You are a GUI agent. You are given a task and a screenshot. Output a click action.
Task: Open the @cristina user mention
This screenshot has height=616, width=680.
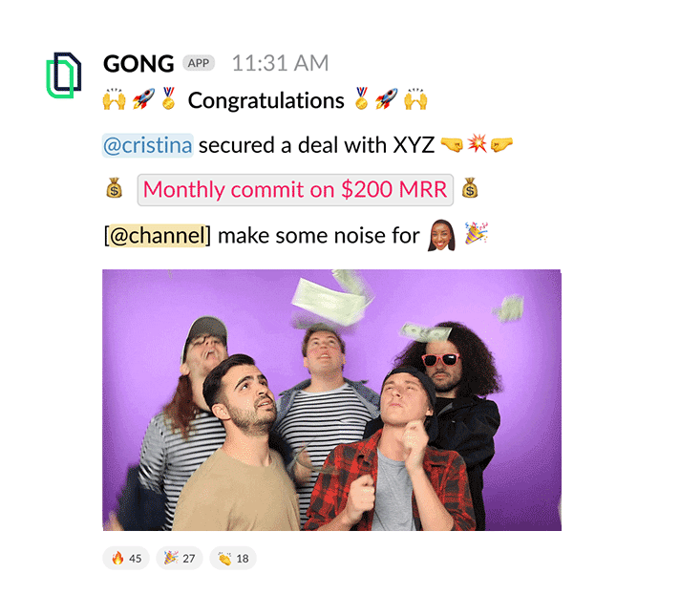147,145
